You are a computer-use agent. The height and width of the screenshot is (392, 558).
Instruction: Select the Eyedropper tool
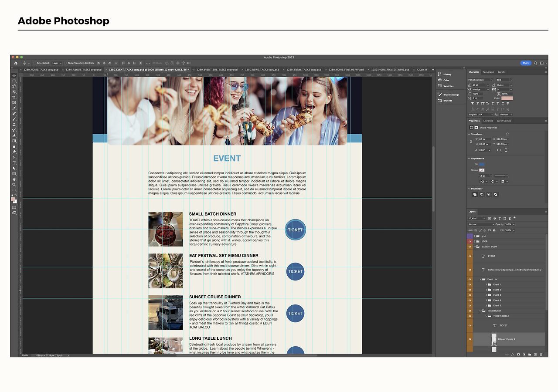14,108
